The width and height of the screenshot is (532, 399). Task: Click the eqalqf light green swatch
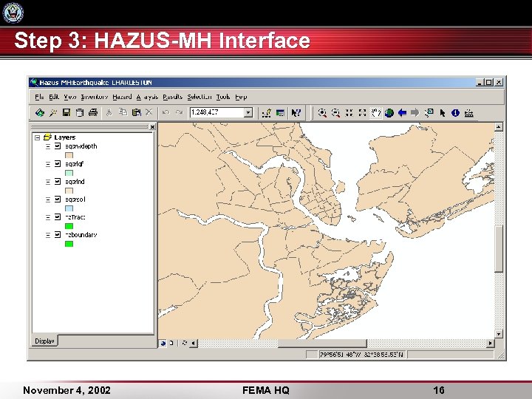tap(69, 173)
